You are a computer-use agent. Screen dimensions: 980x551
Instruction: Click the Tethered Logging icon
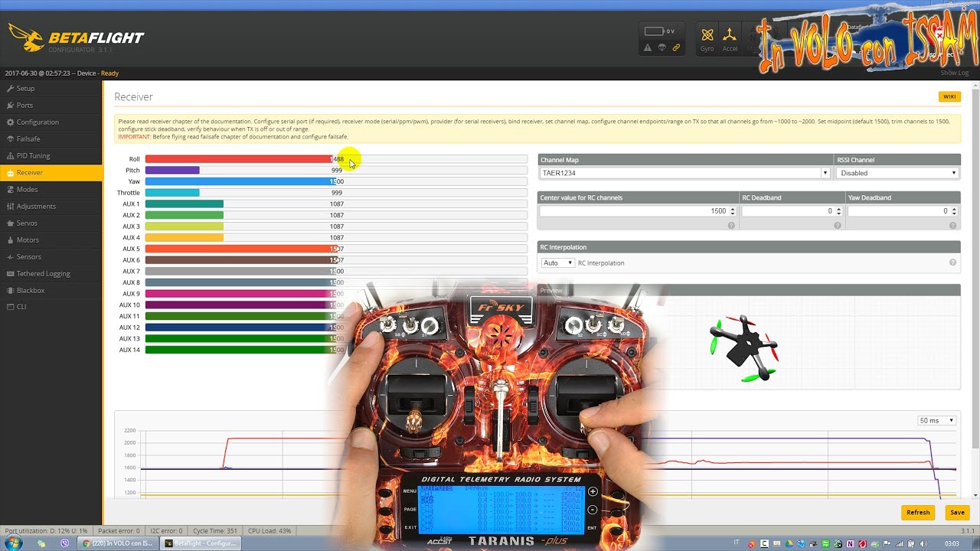[10, 273]
